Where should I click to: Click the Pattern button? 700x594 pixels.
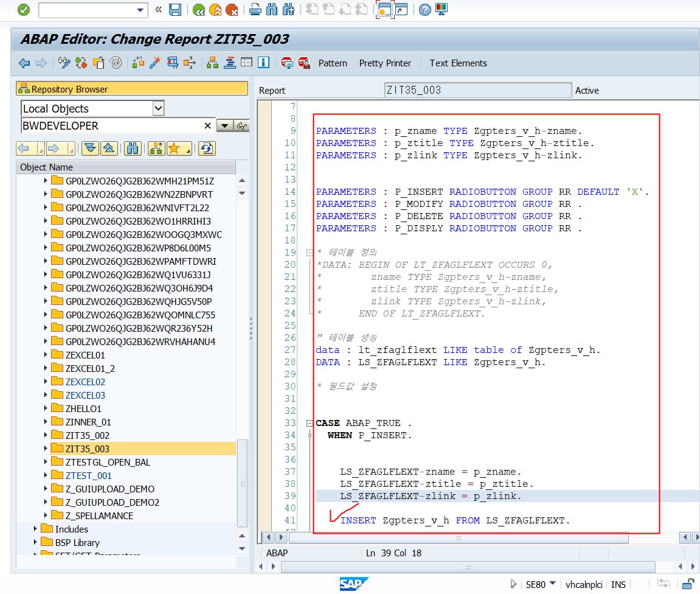(x=333, y=63)
